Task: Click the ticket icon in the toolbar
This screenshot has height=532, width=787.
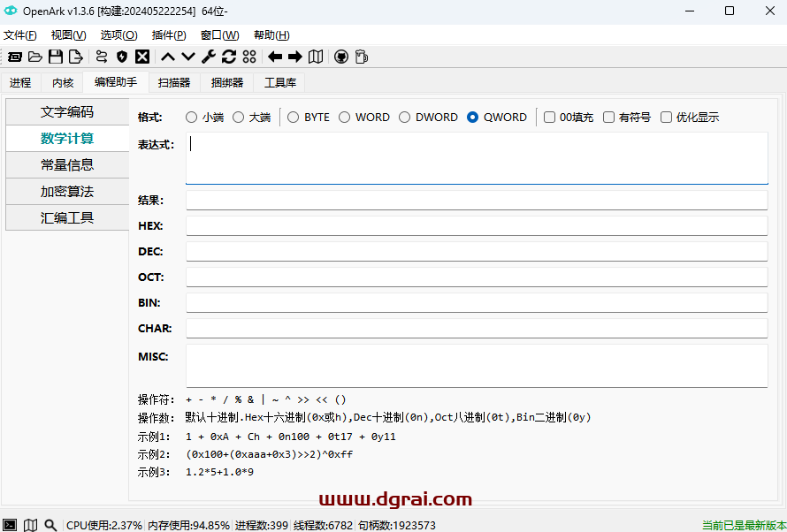Action: pyautogui.click(x=14, y=57)
